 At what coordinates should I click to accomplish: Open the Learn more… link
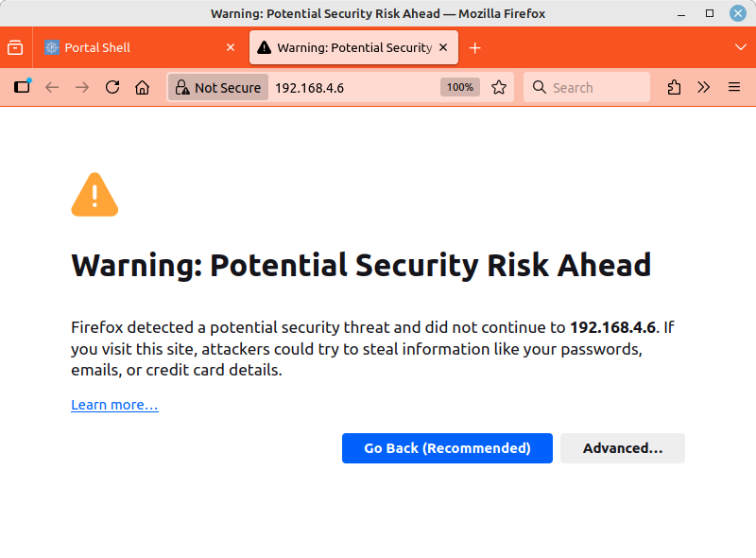[114, 405]
